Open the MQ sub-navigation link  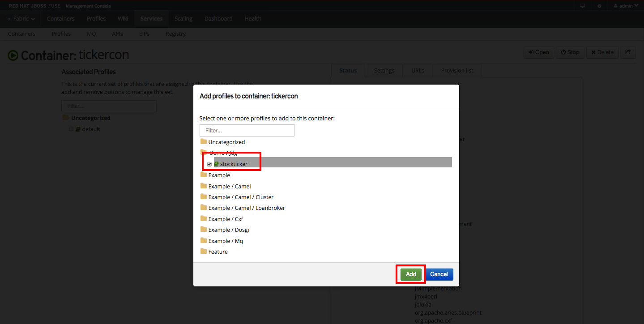point(91,34)
